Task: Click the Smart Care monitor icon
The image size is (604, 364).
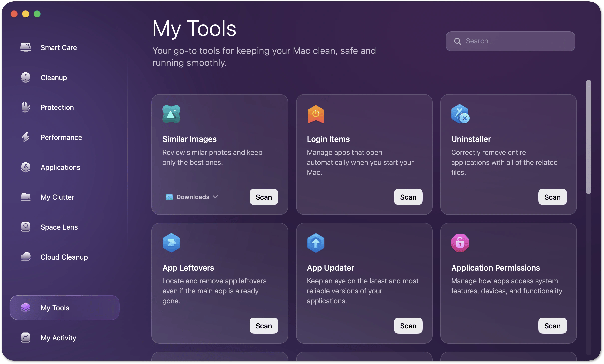Action: pos(26,47)
